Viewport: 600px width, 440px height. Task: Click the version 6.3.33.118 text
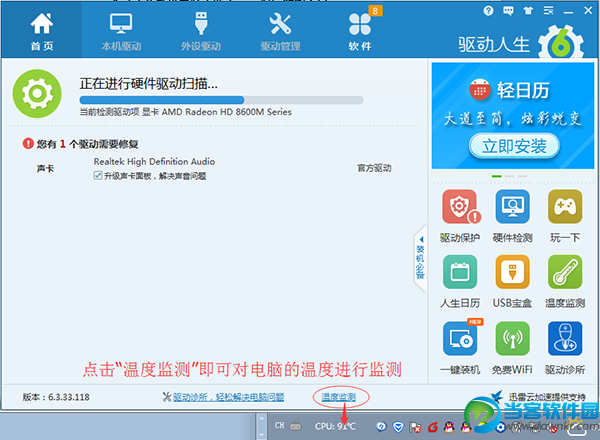tap(56, 397)
